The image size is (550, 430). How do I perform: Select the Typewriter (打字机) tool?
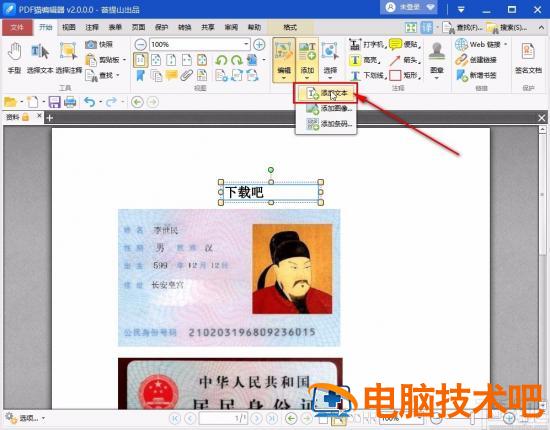tap(367, 45)
